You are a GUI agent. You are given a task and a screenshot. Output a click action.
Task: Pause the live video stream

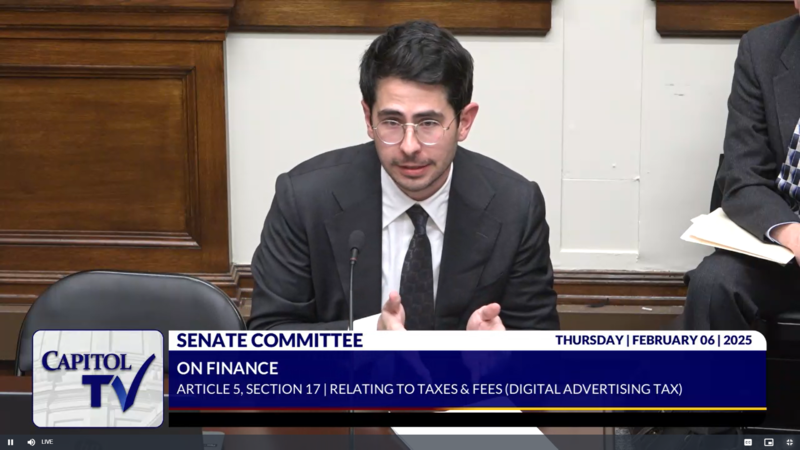[x=10, y=442]
